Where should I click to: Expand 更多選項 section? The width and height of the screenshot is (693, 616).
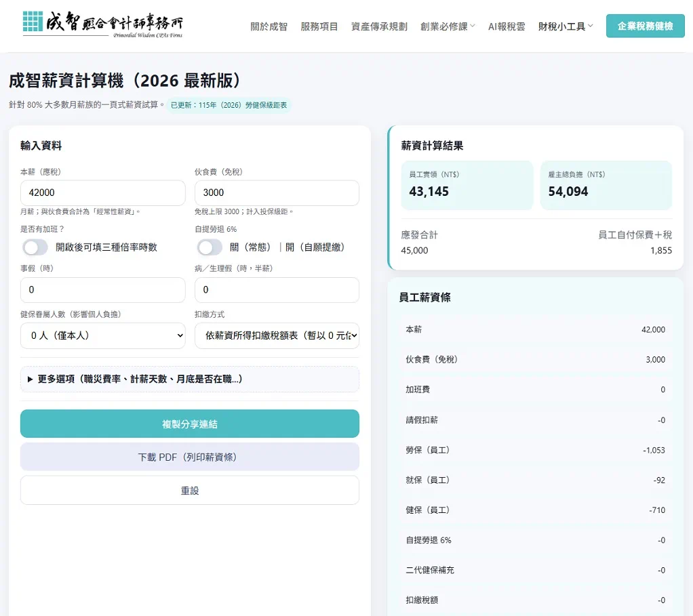pyautogui.click(x=190, y=379)
